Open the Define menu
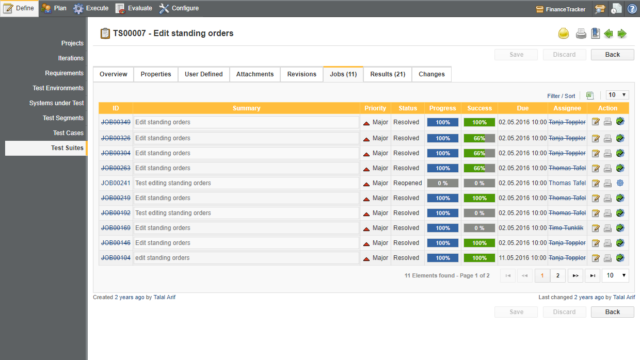 (x=19, y=8)
